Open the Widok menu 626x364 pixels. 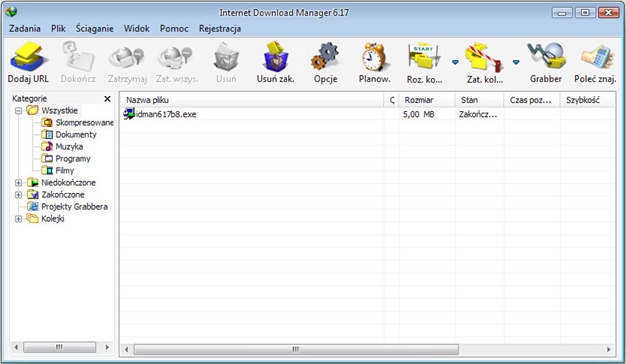click(137, 29)
